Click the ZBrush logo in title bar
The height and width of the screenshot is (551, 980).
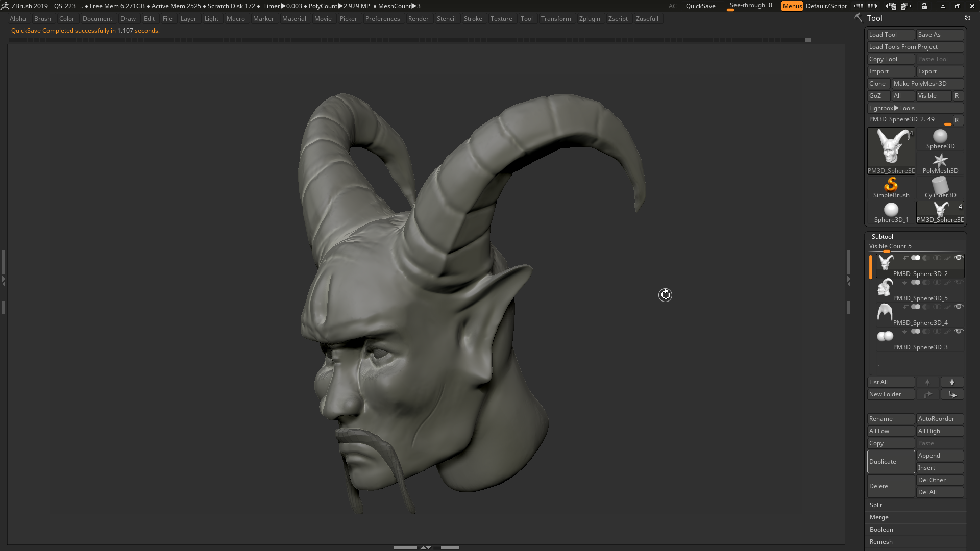(x=5, y=6)
